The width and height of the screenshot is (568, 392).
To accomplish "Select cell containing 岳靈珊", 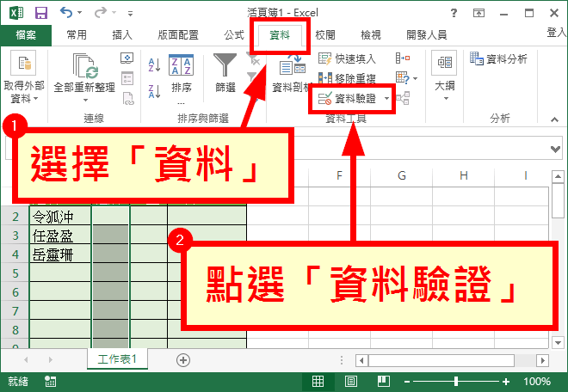I will [60, 254].
